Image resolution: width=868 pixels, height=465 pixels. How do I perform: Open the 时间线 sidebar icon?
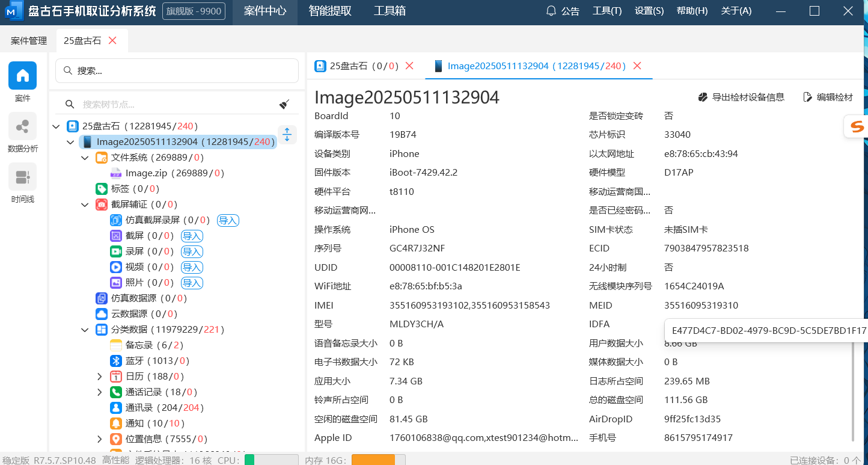[22, 177]
